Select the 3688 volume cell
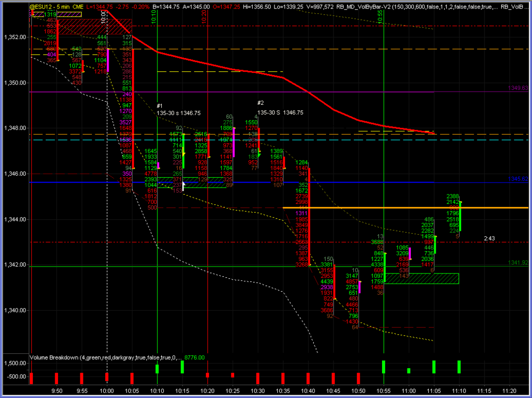Viewport: 532px width, 398px height. click(x=377, y=242)
